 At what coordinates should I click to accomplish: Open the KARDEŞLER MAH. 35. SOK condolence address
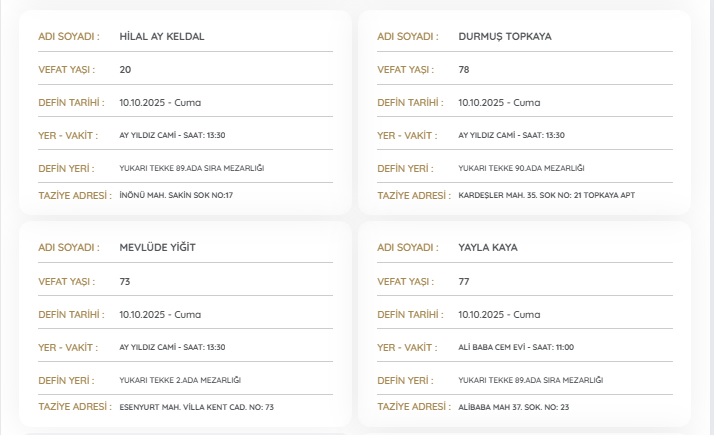coord(546,195)
